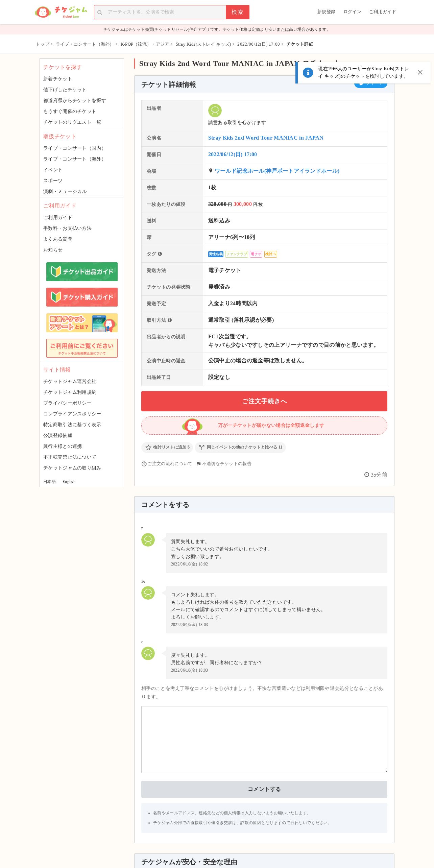Open 新着チケット in sidebar
The width and height of the screenshot is (434, 868).
point(57,79)
